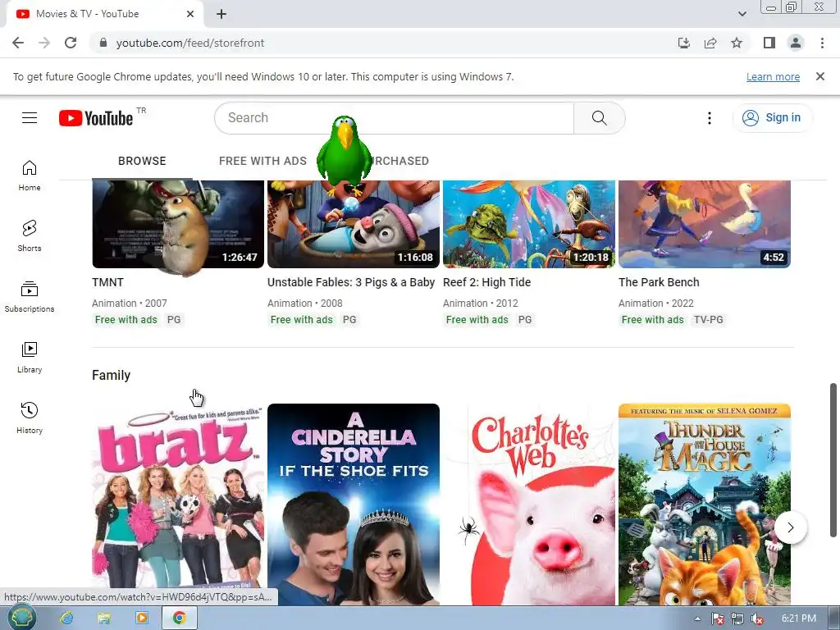Click the address bar URL
Image resolution: width=840 pixels, height=630 pixels.
[190, 43]
